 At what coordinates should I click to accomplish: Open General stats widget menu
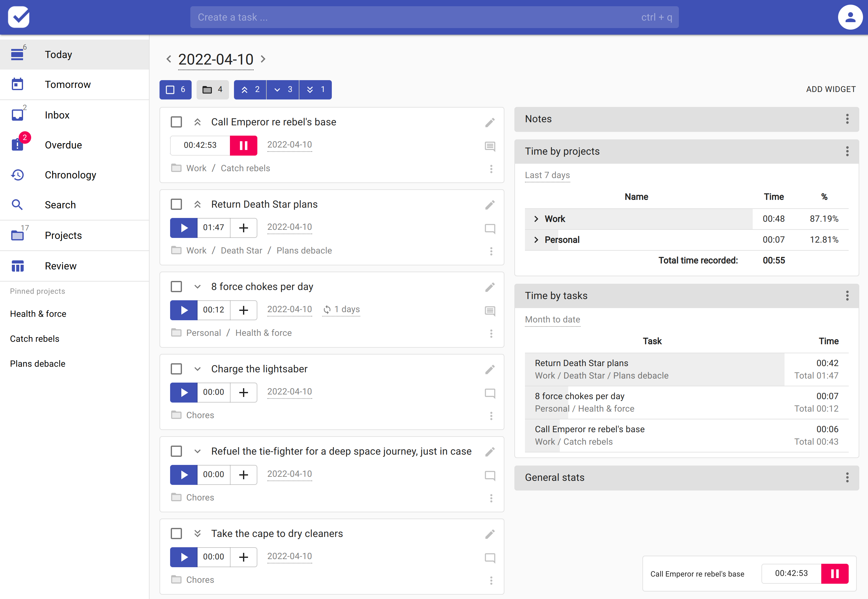point(847,477)
